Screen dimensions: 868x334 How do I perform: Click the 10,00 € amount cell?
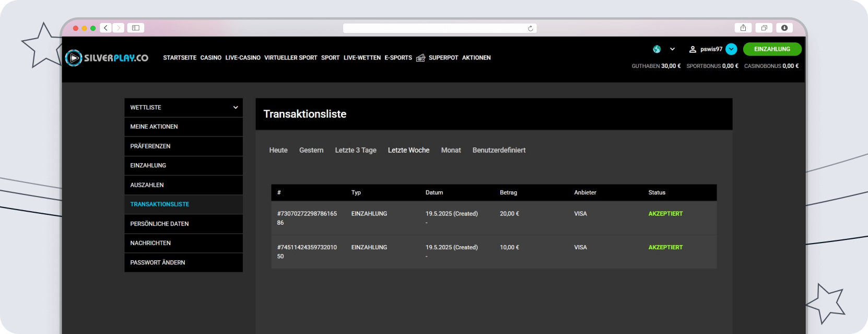[x=509, y=247]
